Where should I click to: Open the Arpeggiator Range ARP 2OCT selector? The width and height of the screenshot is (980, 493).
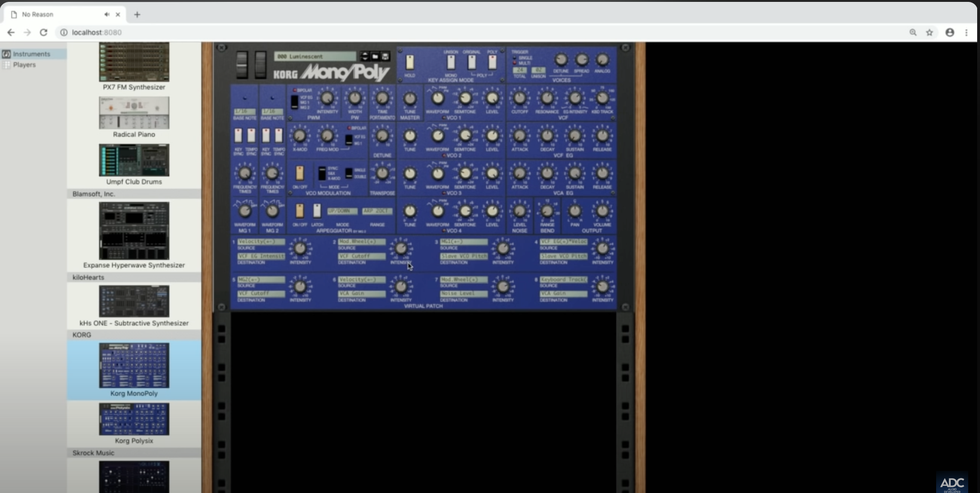[377, 211]
